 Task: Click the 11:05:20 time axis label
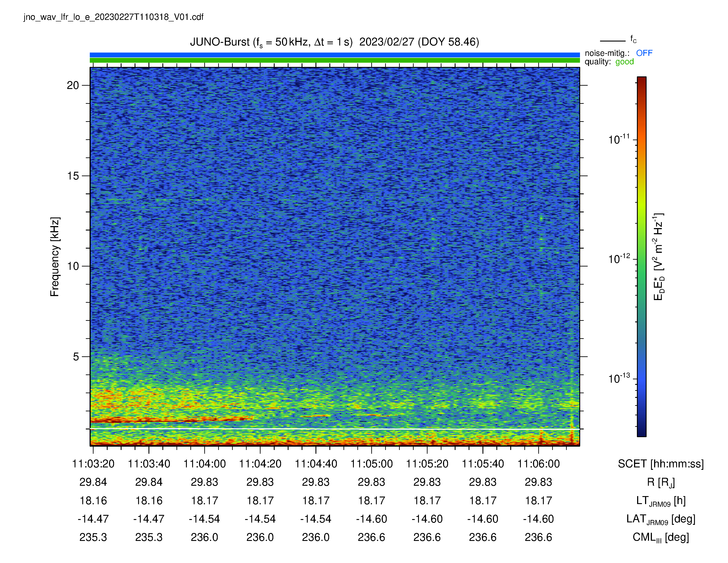[427, 464]
